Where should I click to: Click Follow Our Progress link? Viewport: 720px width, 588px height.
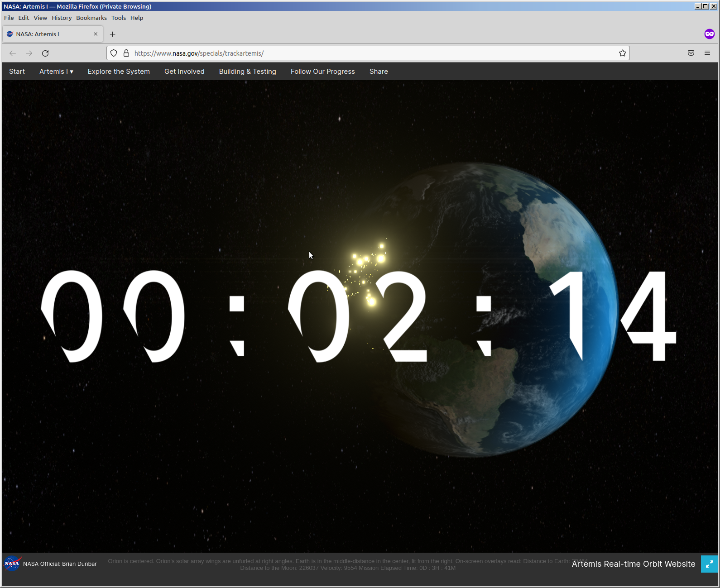tap(323, 72)
